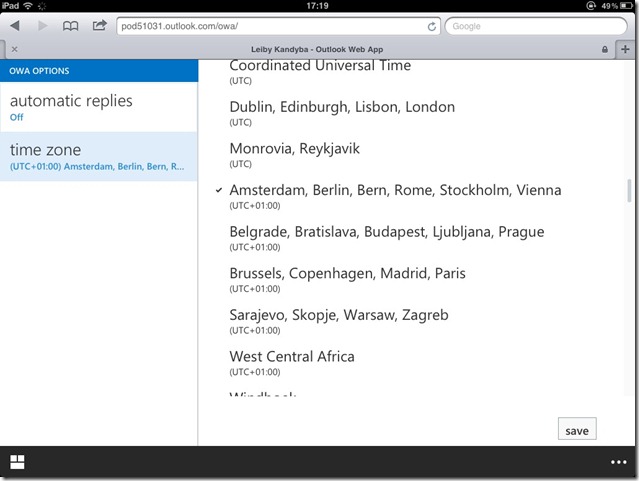Tap the battery indicator icon
Image resolution: width=639 pixels, height=481 pixels.
click(x=626, y=6)
